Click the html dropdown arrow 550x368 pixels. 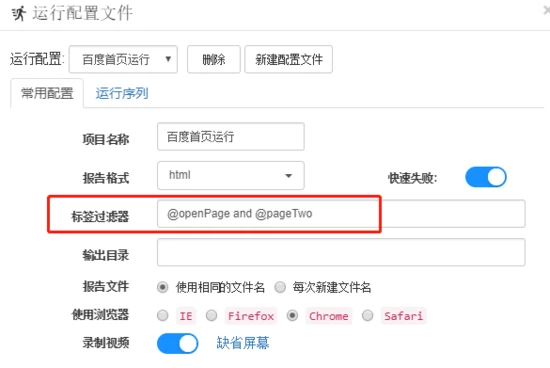pos(288,176)
